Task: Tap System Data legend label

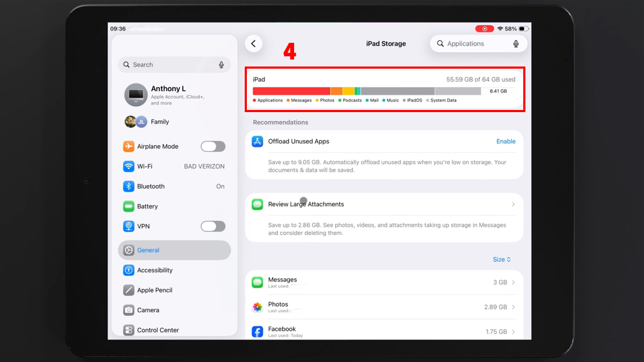Action: coord(443,100)
